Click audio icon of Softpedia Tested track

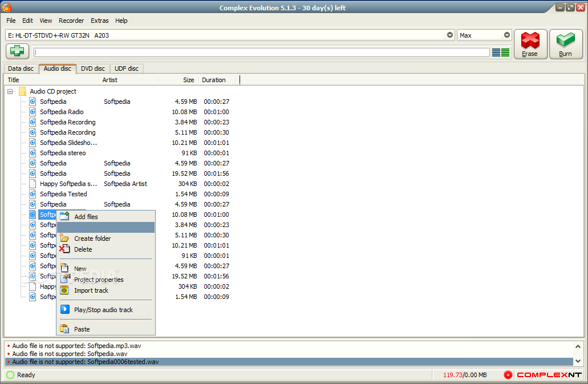point(33,194)
